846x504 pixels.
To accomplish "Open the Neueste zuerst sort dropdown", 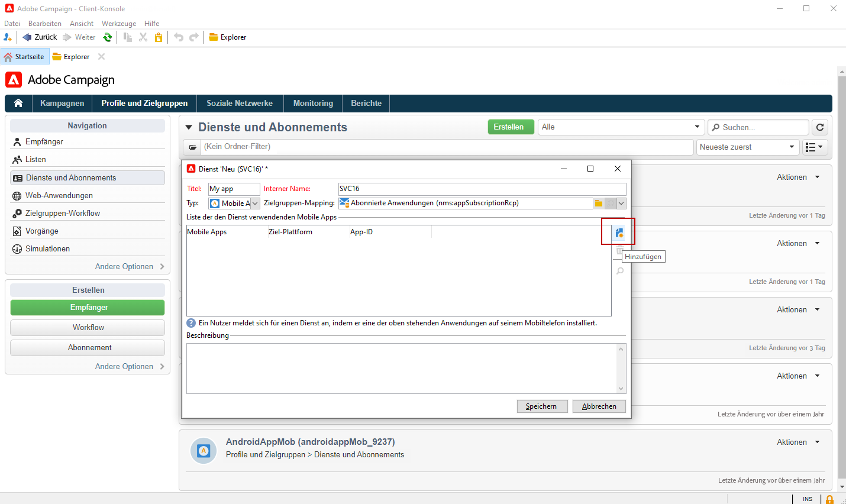I will [x=748, y=147].
